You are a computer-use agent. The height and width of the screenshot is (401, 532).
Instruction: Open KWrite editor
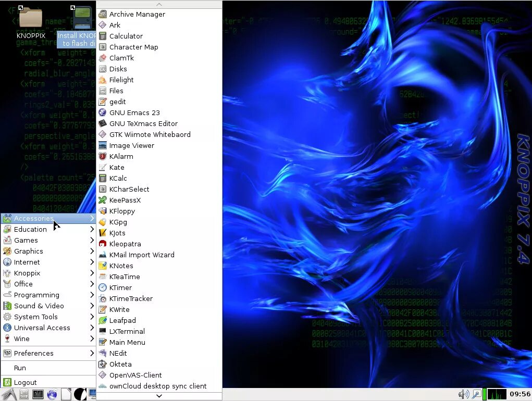(159, 309)
